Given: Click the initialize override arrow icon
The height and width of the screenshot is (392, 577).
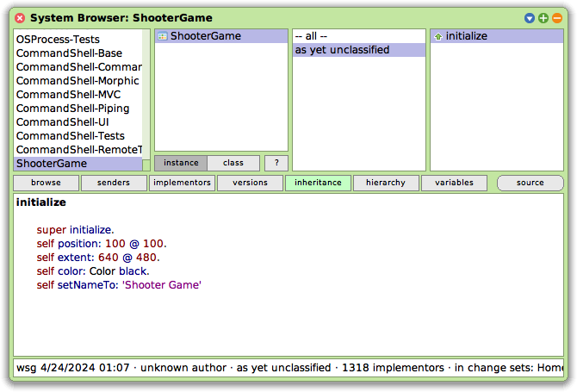Looking at the screenshot, I should pos(437,36).
